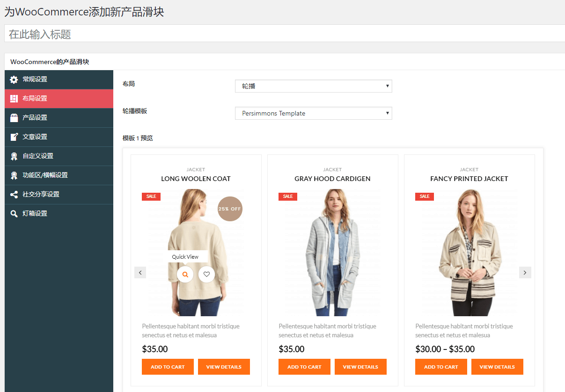Switch to 自定义设置 tab
This screenshot has width=565, height=392.
59,156
